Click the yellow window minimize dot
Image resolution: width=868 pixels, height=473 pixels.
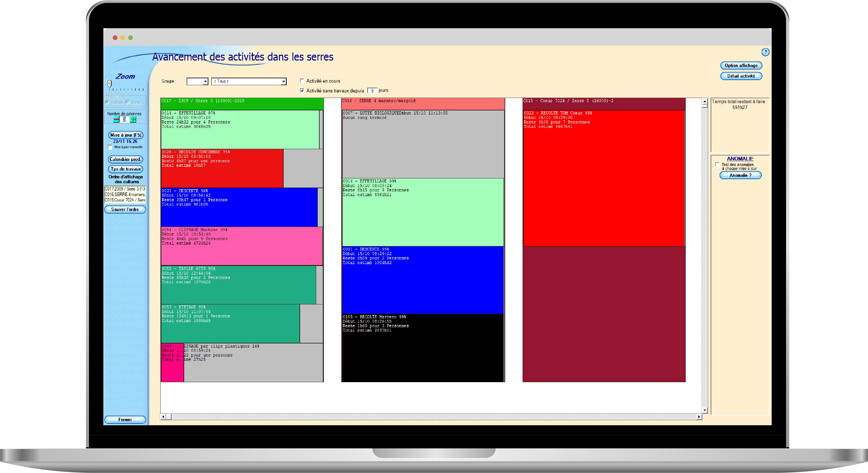pos(123,38)
